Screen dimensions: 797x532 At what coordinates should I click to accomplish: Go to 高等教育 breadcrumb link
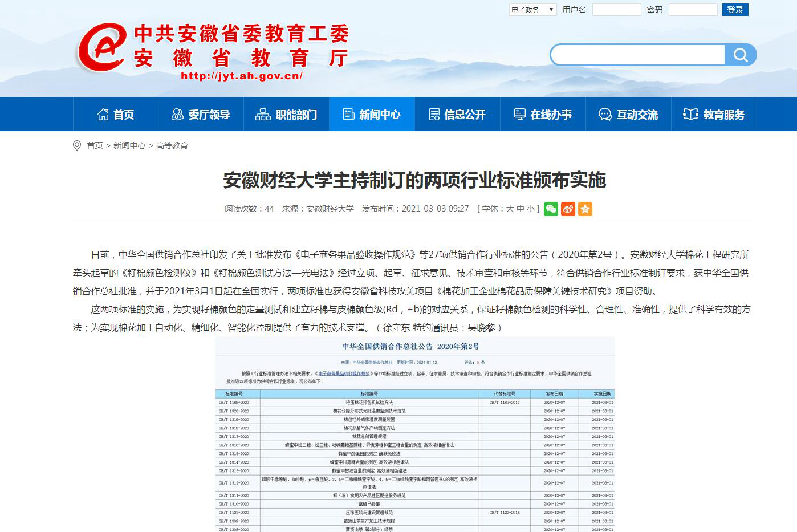tap(172, 146)
